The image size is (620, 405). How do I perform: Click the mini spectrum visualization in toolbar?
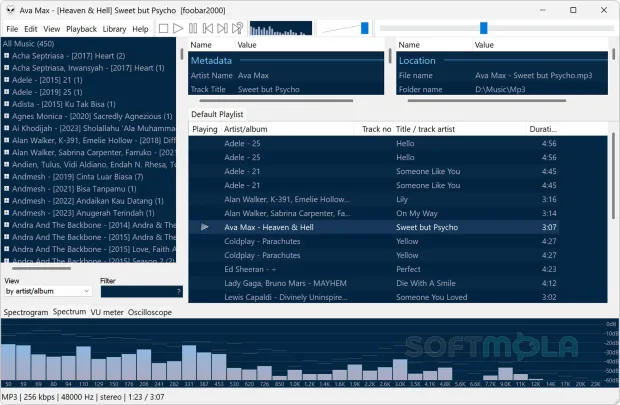281,28
